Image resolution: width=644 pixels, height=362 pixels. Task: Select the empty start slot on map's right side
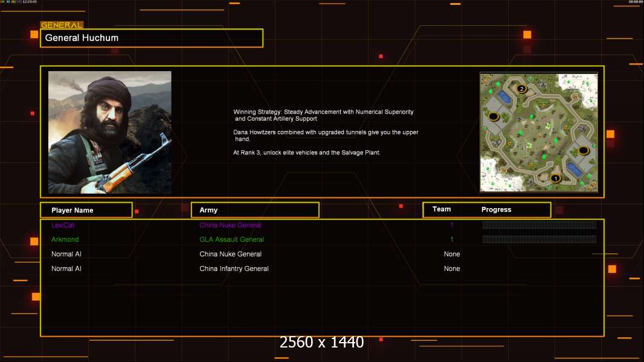pos(583,150)
